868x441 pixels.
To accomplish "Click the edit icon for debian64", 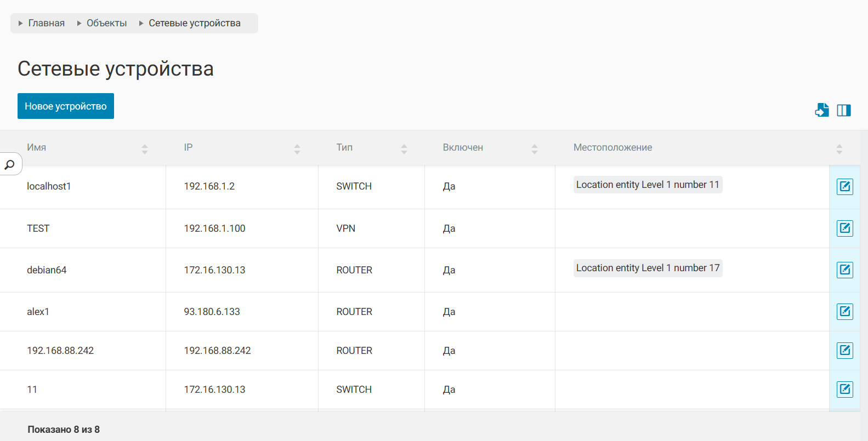I will 844,270.
